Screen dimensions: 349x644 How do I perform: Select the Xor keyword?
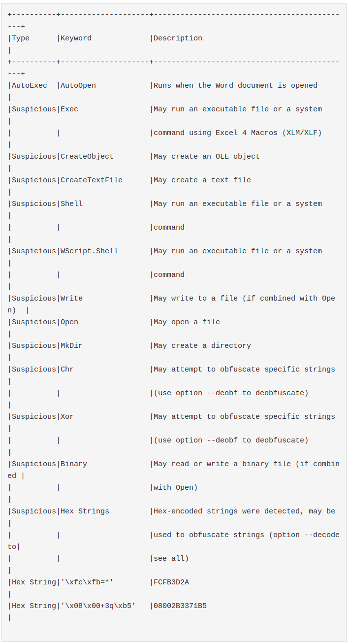67,417
